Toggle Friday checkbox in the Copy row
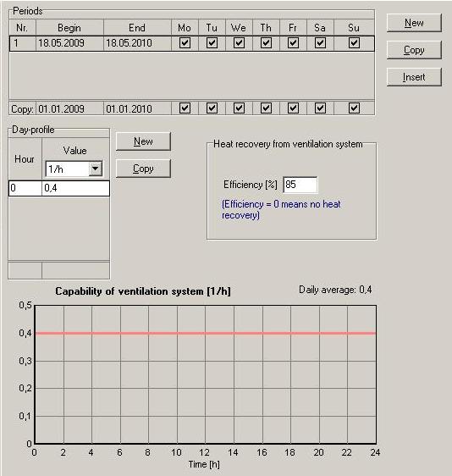Screen dimensions: 452x476 point(293,108)
